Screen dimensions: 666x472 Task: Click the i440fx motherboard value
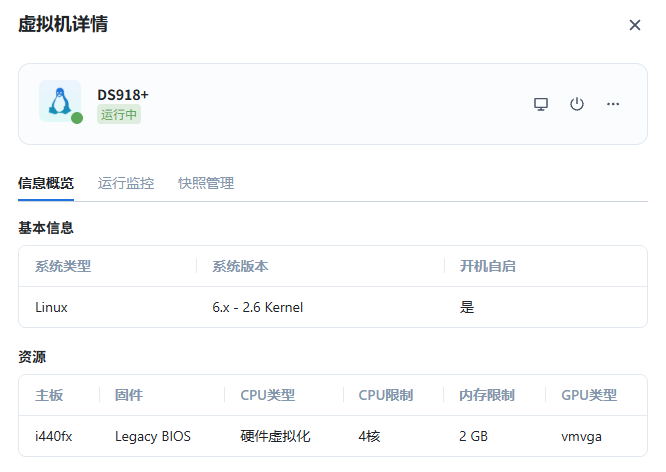[x=54, y=436]
